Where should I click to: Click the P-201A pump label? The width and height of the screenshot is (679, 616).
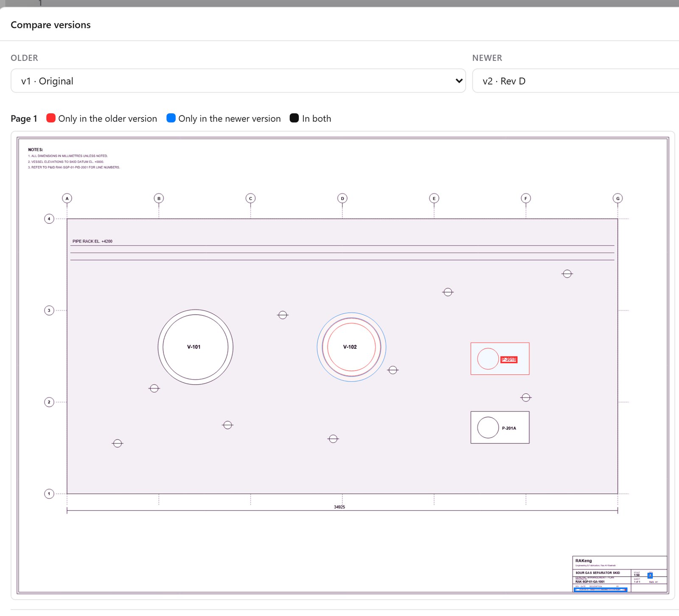[509, 428]
